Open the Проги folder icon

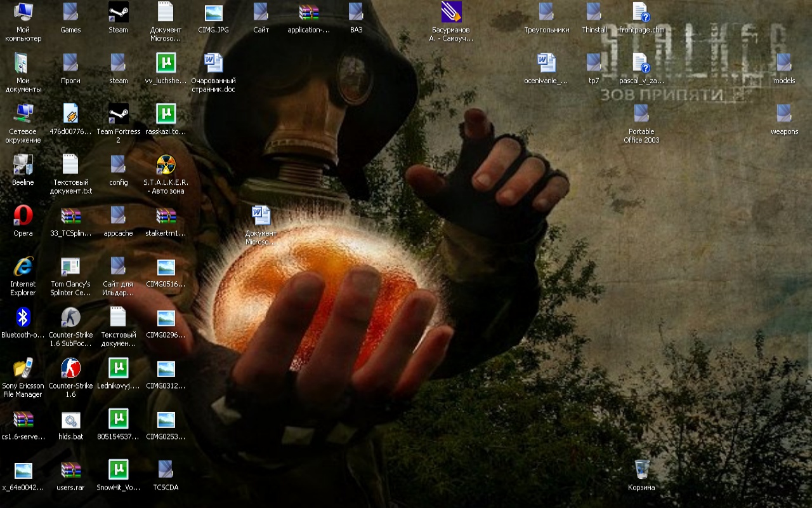(x=70, y=62)
